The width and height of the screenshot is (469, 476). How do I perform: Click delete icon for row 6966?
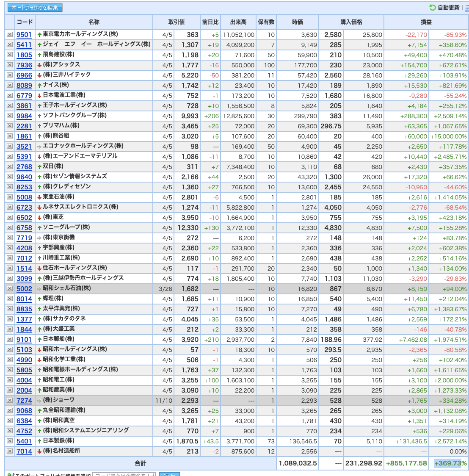coord(10,75)
